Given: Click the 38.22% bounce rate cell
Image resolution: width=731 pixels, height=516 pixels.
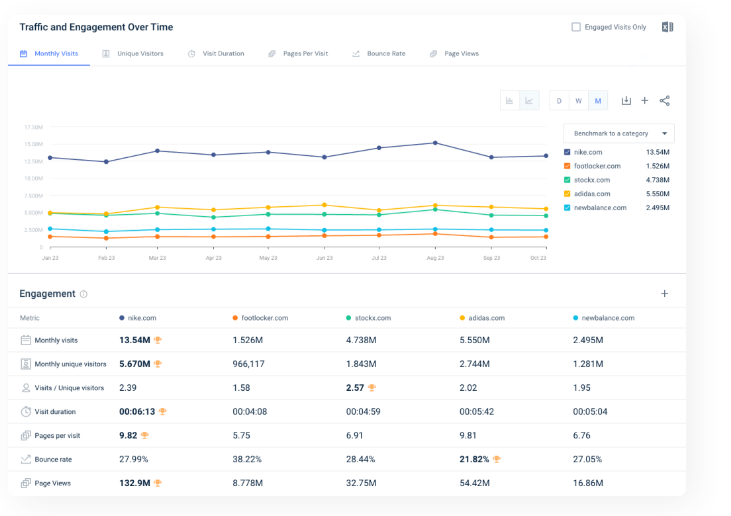Looking at the screenshot, I should [247, 460].
